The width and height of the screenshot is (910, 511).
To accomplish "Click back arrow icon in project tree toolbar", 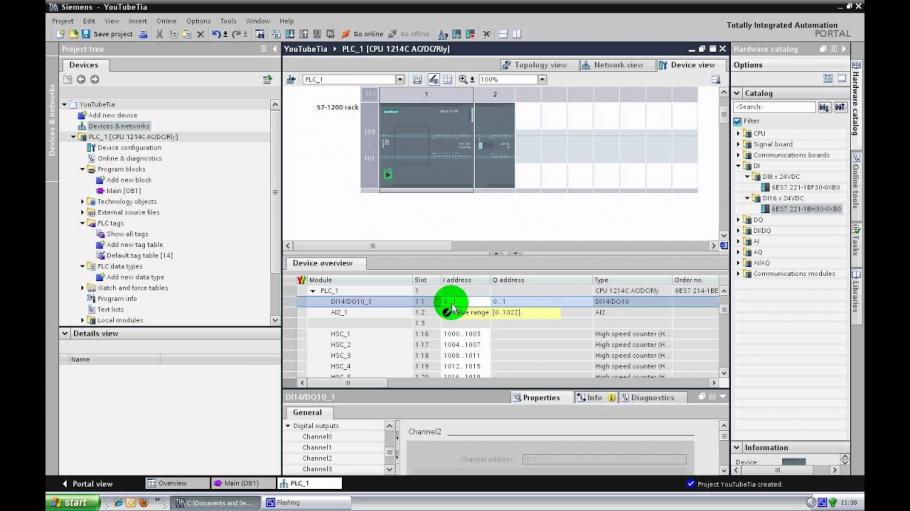I will click(81, 80).
